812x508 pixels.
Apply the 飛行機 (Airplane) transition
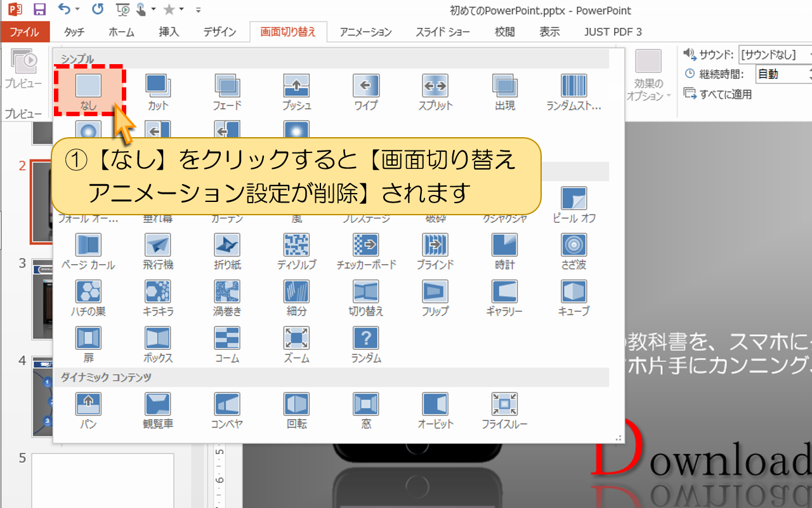(x=158, y=251)
